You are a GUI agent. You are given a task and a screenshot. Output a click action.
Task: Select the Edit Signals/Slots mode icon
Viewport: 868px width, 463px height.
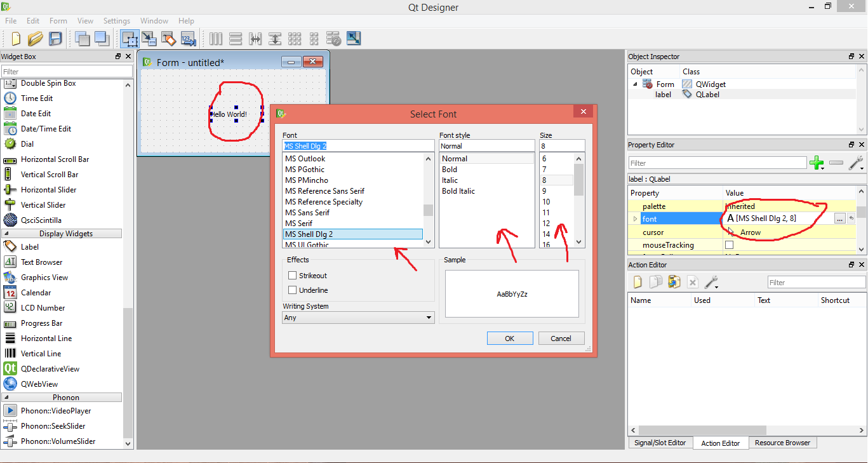click(x=149, y=39)
